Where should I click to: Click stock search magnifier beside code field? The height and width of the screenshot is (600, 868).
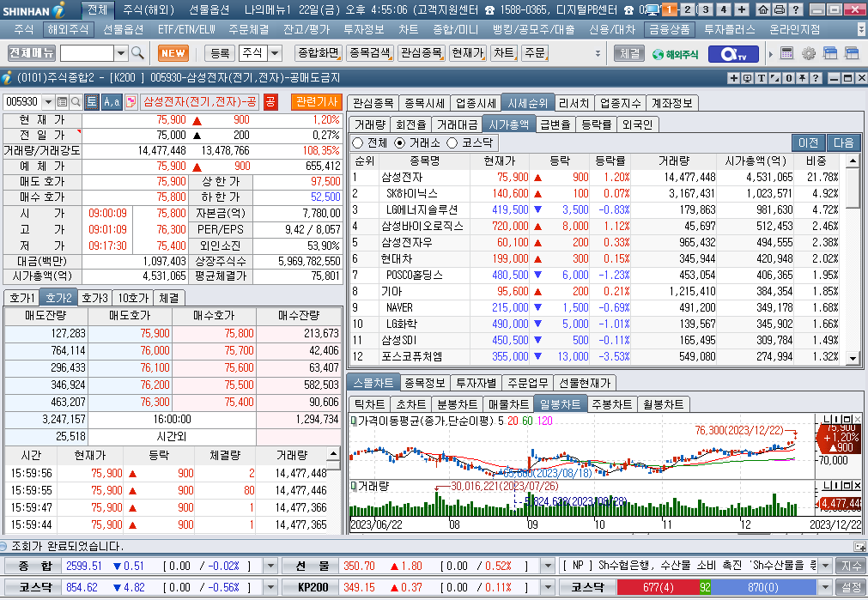[76, 102]
